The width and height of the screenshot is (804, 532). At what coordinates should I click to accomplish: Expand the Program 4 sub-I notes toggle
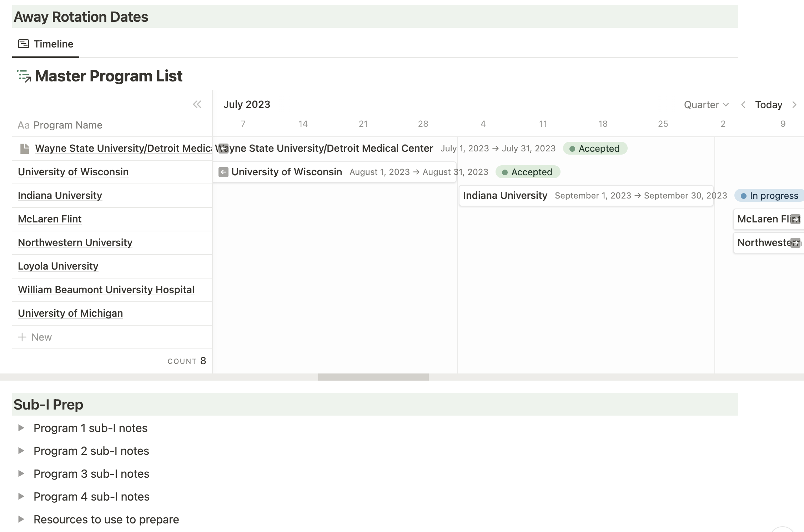click(21, 496)
